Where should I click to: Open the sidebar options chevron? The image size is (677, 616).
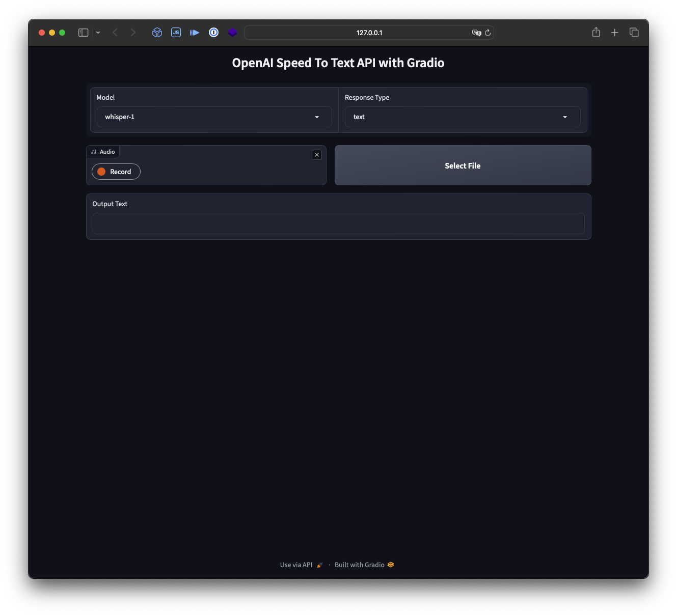98,33
